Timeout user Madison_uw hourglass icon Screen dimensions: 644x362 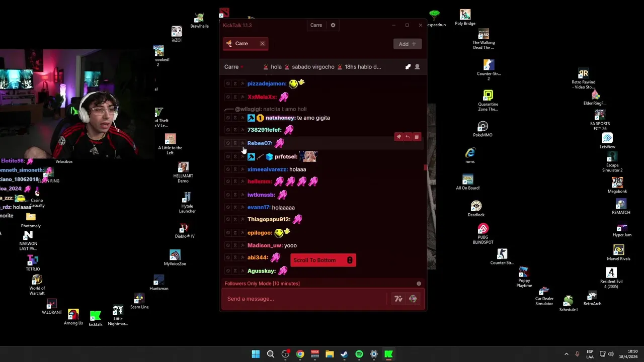235,246
